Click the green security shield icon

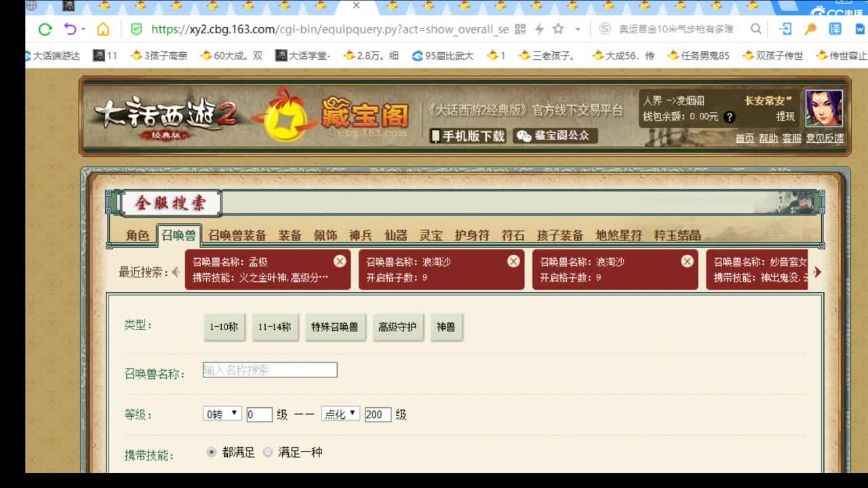(136, 29)
